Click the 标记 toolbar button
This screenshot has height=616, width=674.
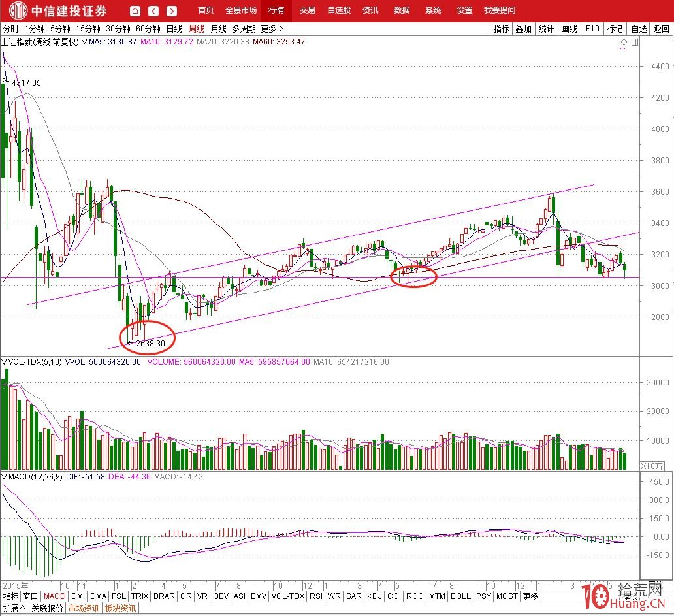[x=615, y=29]
